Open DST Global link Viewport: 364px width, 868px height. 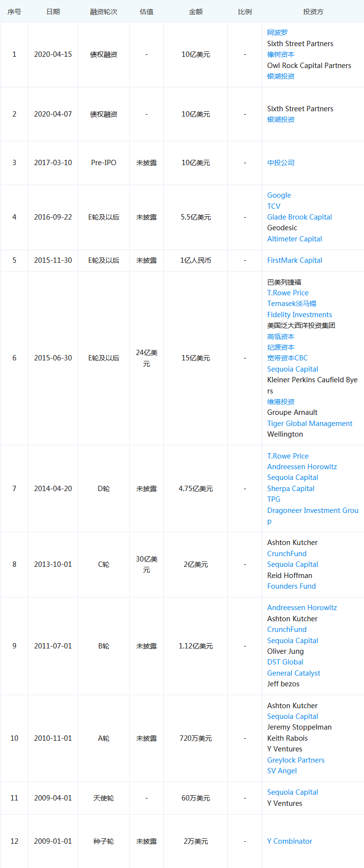click(285, 662)
